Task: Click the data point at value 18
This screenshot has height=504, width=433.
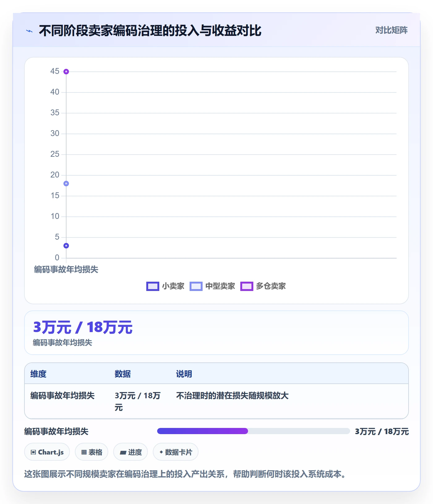Action: click(x=66, y=184)
